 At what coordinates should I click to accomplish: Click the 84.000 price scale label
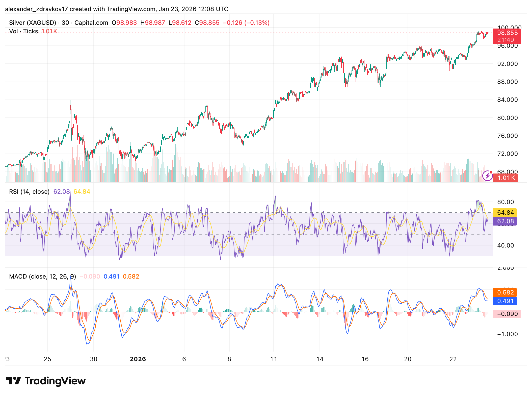[507, 100]
